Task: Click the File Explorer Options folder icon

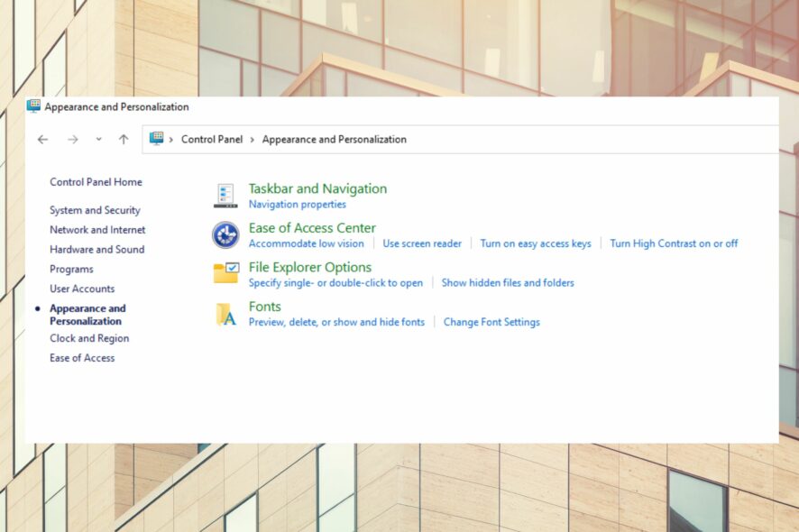Action: 226,273
